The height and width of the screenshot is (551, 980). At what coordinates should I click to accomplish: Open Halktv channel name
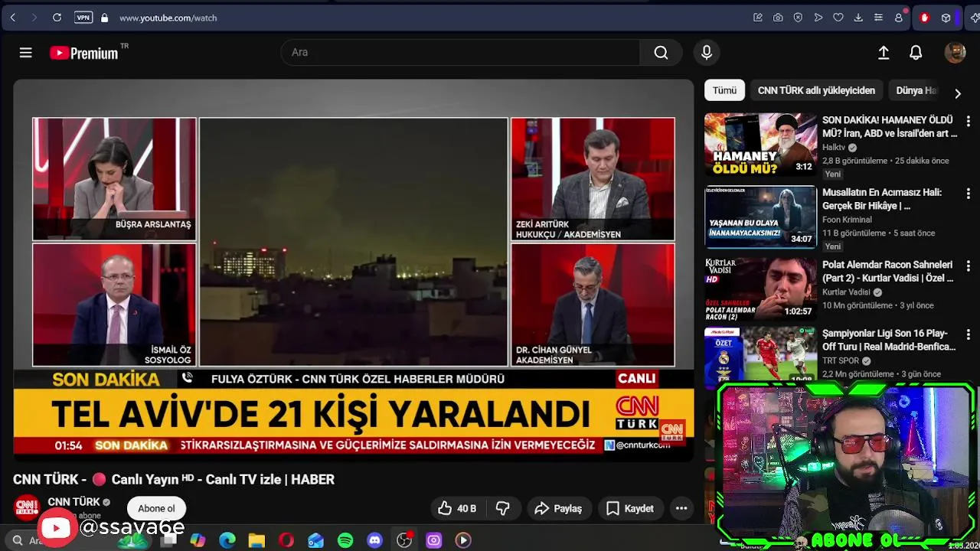(834, 147)
